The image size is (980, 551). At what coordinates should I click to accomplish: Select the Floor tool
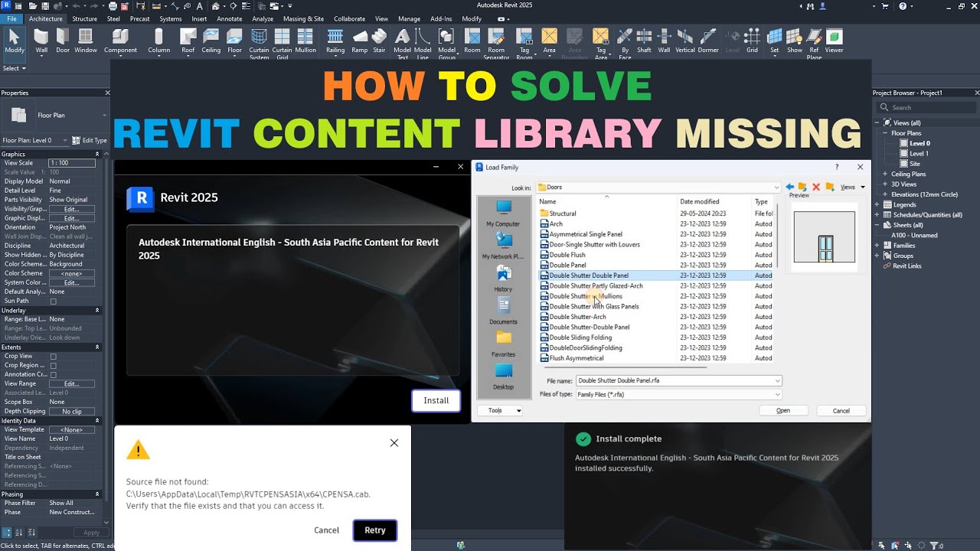[x=234, y=41]
